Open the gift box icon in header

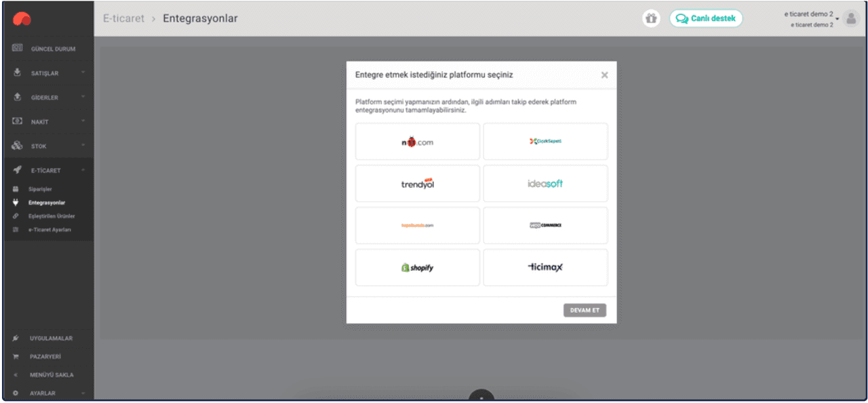[x=651, y=19]
